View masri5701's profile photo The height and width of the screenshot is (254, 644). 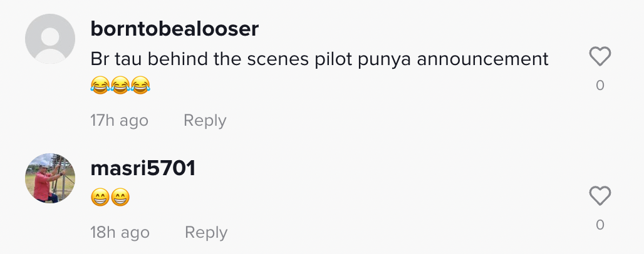pos(50,178)
